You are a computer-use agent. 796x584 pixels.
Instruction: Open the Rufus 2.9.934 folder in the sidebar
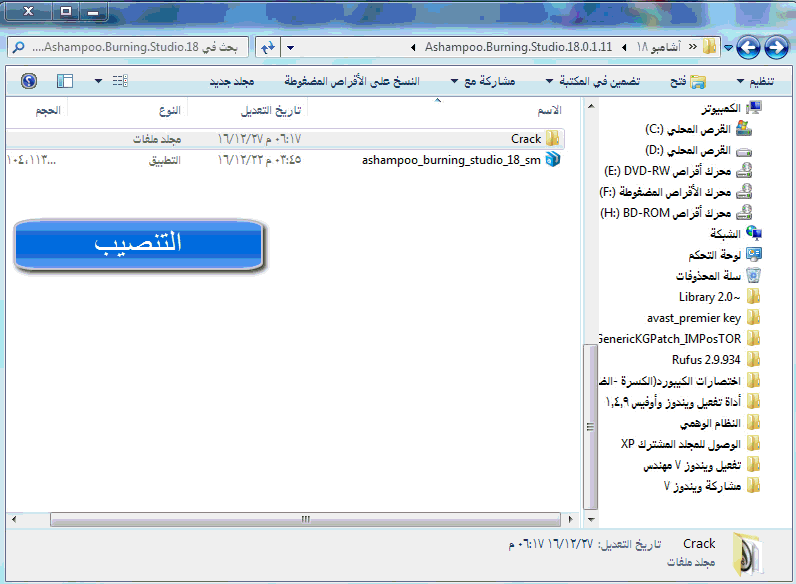pyautogui.click(x=706, y=359)
